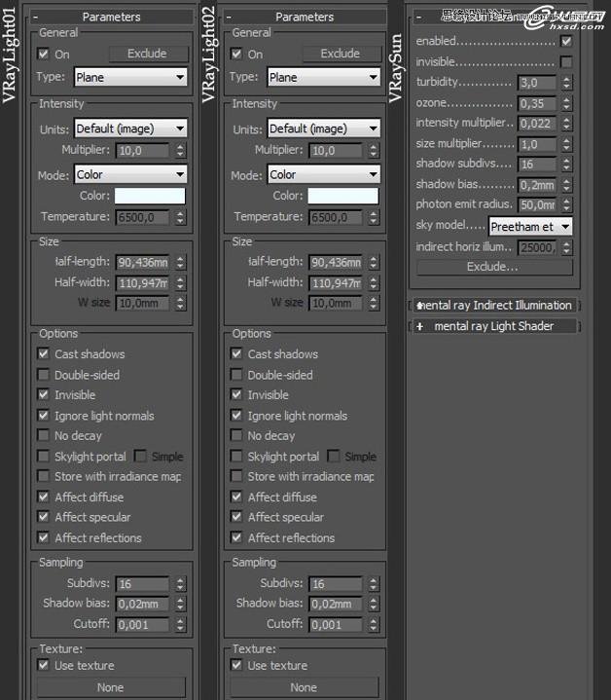Open VRayLight01 Type dropdown
The width and height of the screenshot is (611, 700).
click(130, 77)
